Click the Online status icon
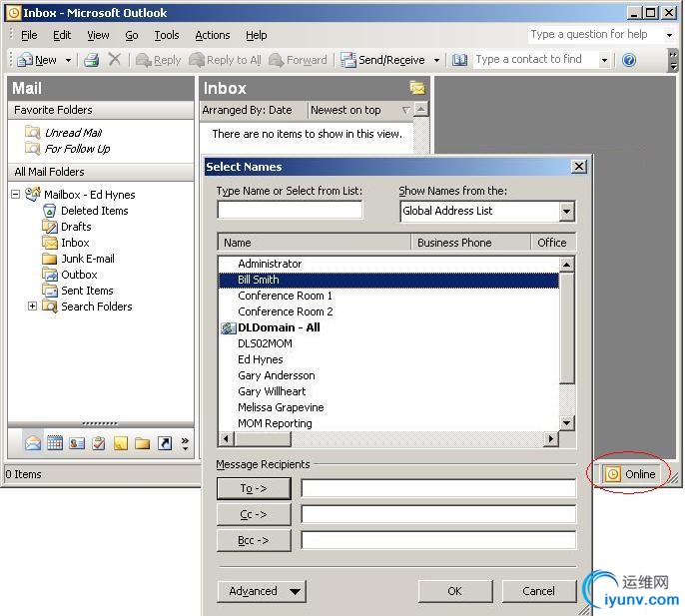This screenshot has width=685, height=616. coord(612,474)
